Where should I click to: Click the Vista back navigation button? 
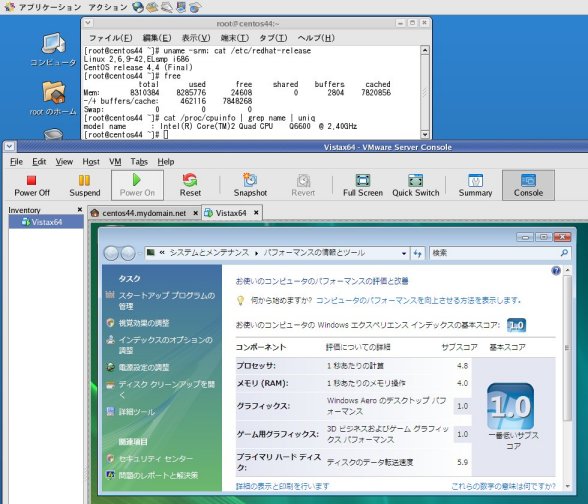(111, 254)
